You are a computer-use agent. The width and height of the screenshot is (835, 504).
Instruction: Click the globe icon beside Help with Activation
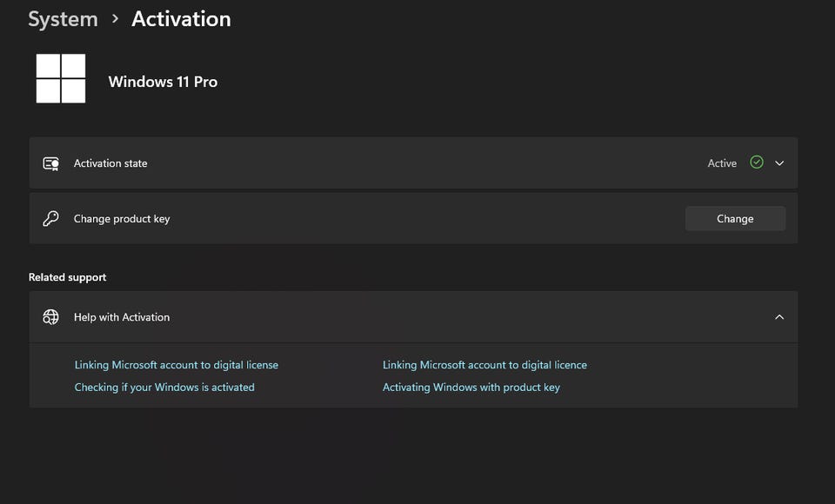tap(50, 317)
